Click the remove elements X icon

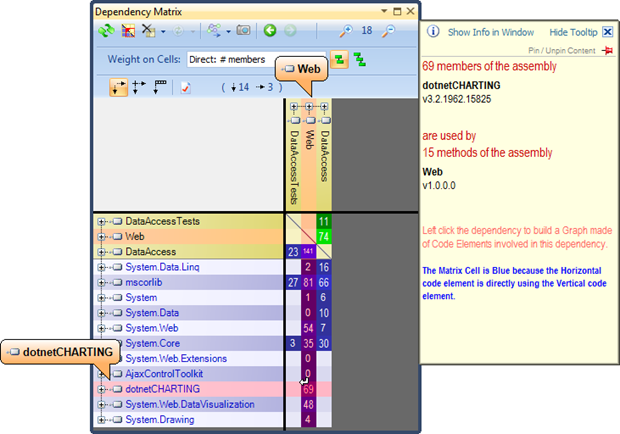point(148,31)
